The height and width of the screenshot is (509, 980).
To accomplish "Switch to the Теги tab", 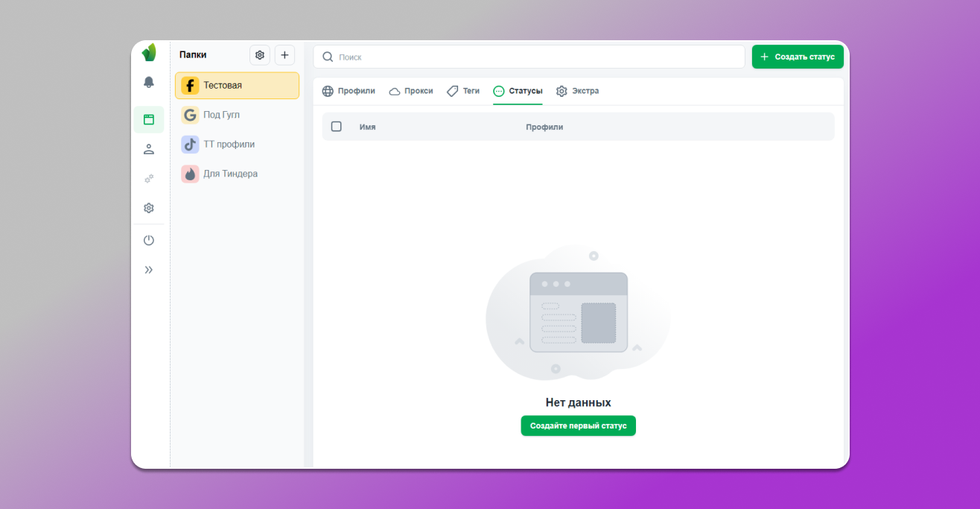I will pos(463,91).
